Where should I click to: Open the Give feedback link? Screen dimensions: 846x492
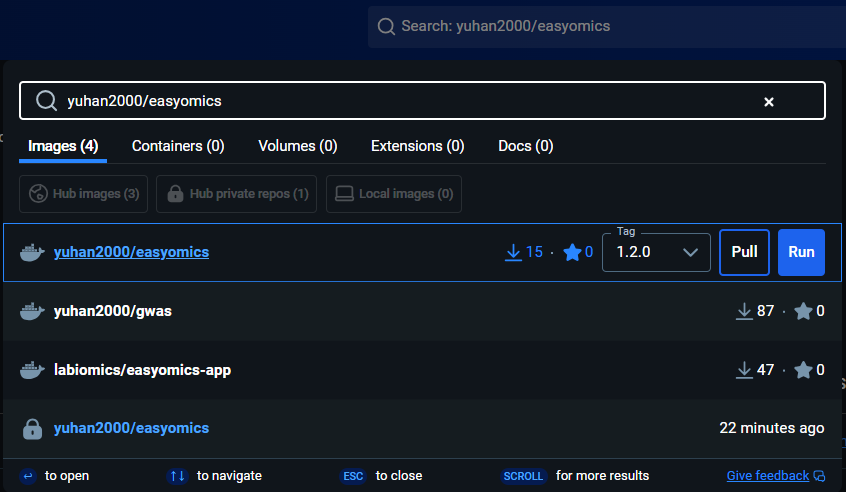coord(767,476)
